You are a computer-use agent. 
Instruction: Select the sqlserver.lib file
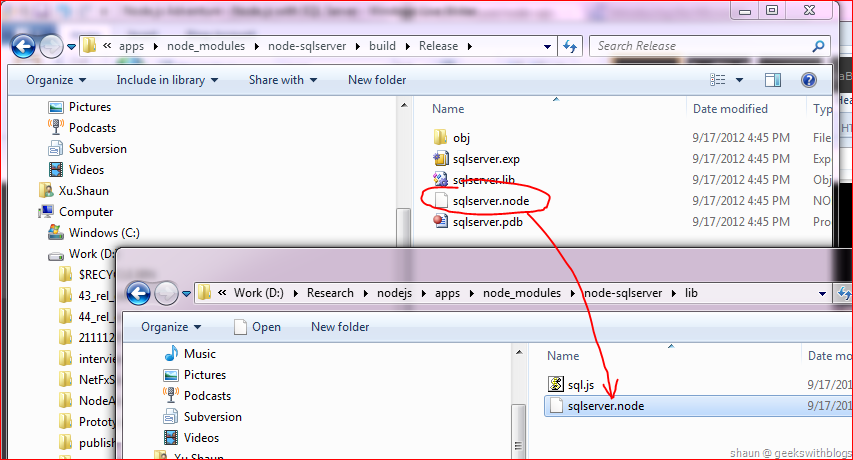coord(474,180)
